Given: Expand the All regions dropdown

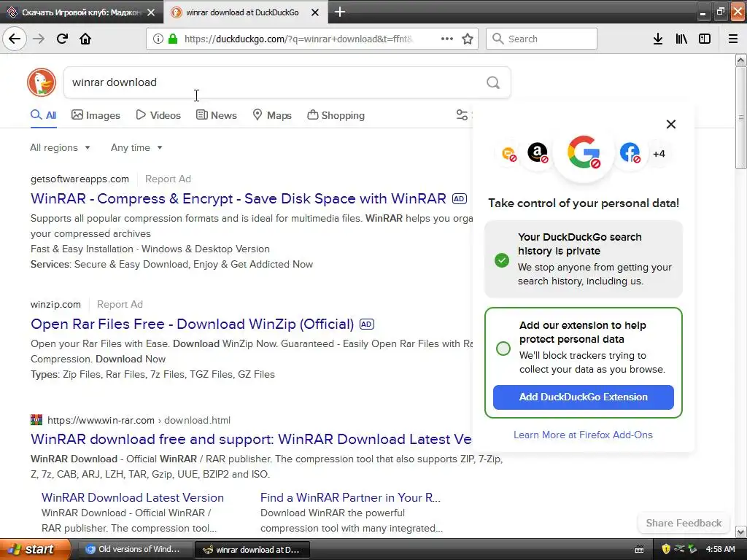Looking at the screenshot, I should click(x=60, y=147).
